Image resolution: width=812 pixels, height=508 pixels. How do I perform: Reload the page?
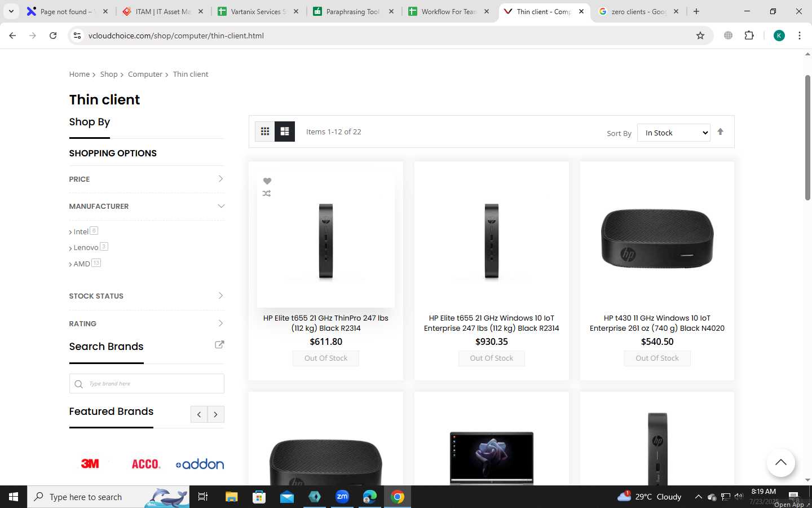(x=53, y=36)
